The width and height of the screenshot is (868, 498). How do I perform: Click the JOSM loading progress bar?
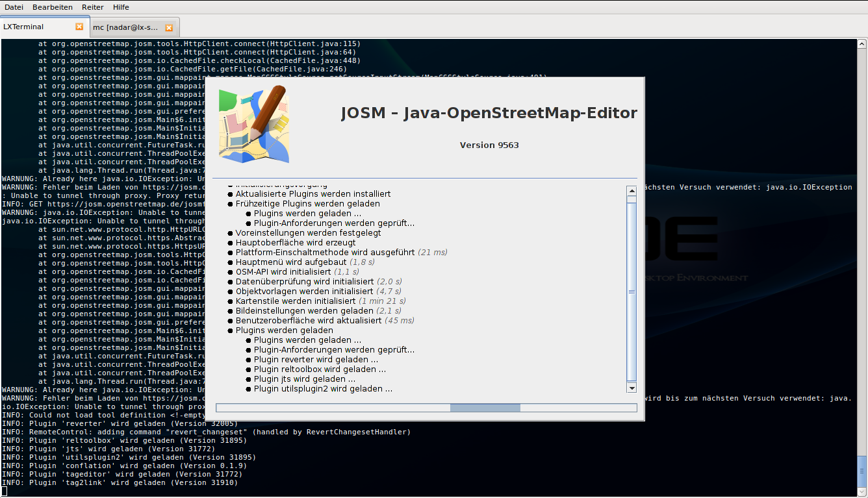click(x=426, y=408)
